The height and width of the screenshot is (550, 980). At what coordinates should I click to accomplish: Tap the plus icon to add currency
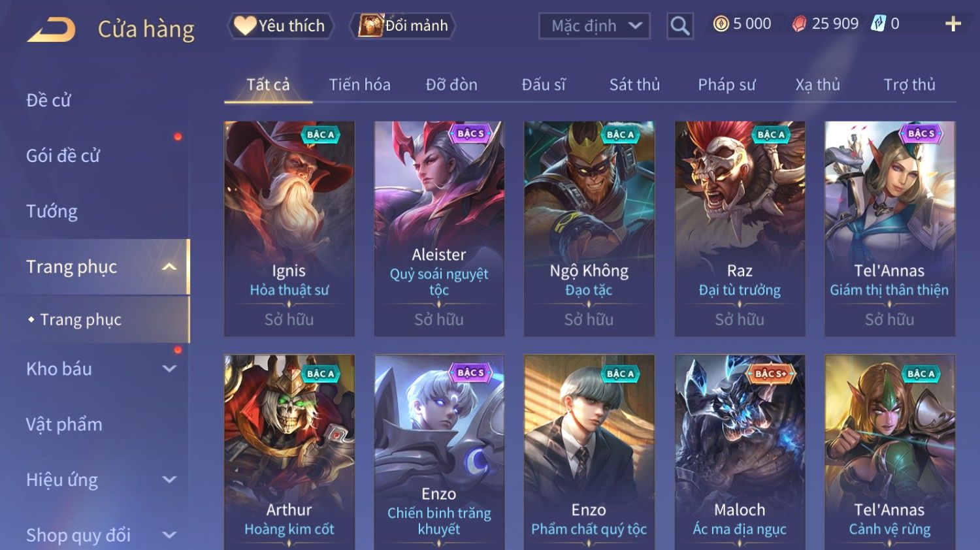[x=953, y=24]
